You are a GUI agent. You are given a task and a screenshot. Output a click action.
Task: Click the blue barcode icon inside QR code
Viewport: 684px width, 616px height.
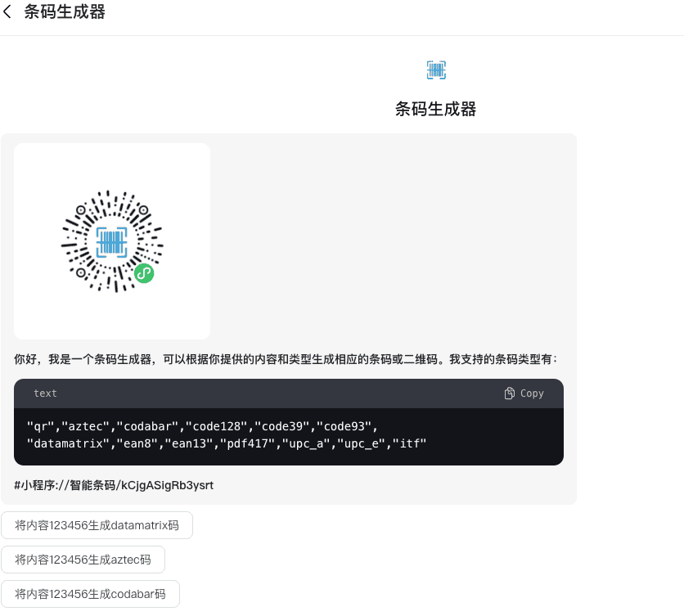point(112,242)
